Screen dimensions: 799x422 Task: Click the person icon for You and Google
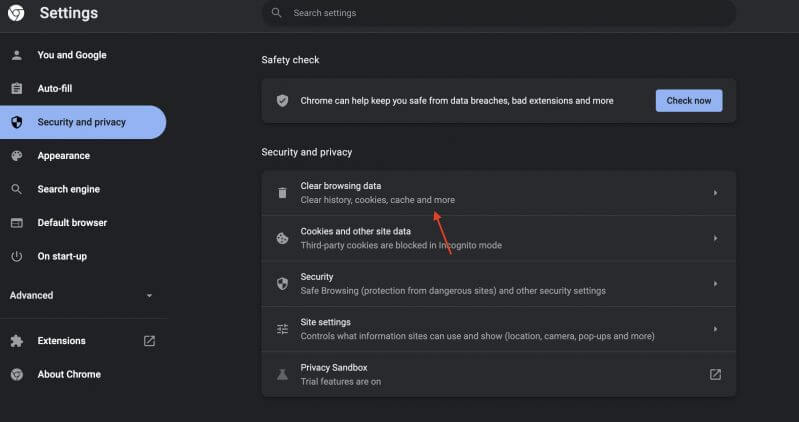pyautogui.click(x=17, y=55)
